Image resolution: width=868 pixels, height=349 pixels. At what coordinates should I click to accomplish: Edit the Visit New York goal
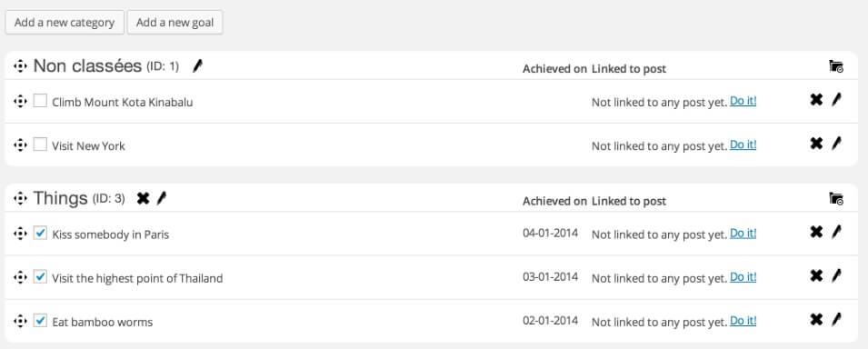(x=836, y=144)
